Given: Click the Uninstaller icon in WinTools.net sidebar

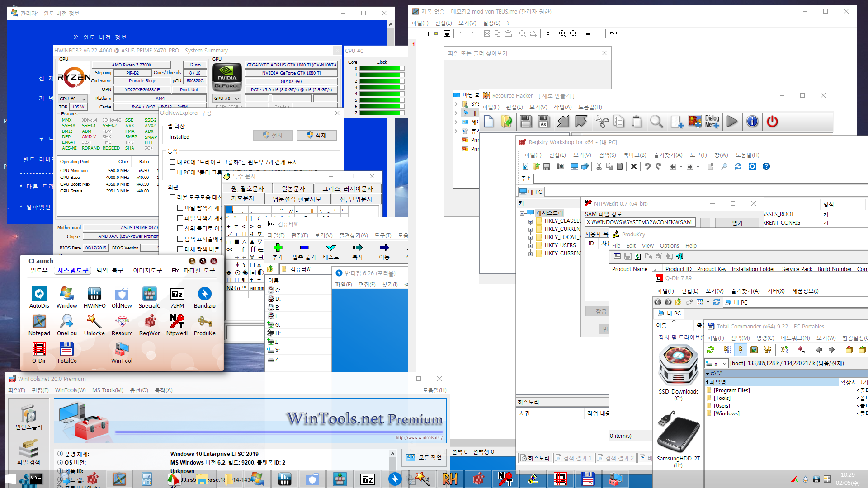Looking at the screenshot, I should [x=29, y=418].
